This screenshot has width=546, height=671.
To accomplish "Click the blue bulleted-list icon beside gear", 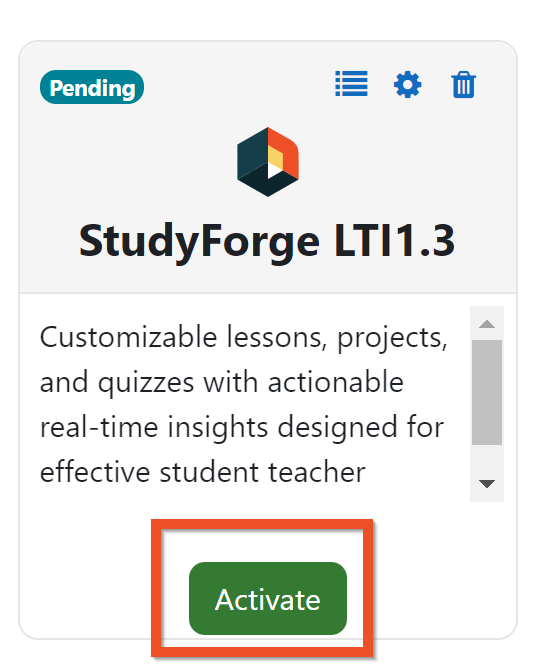I will pos(351,83).
